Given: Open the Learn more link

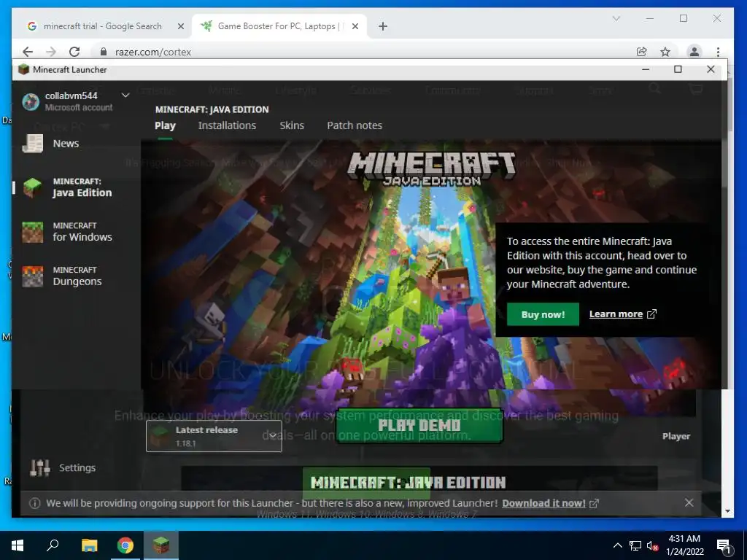Looking at the screenshot, I should [623, 314].
